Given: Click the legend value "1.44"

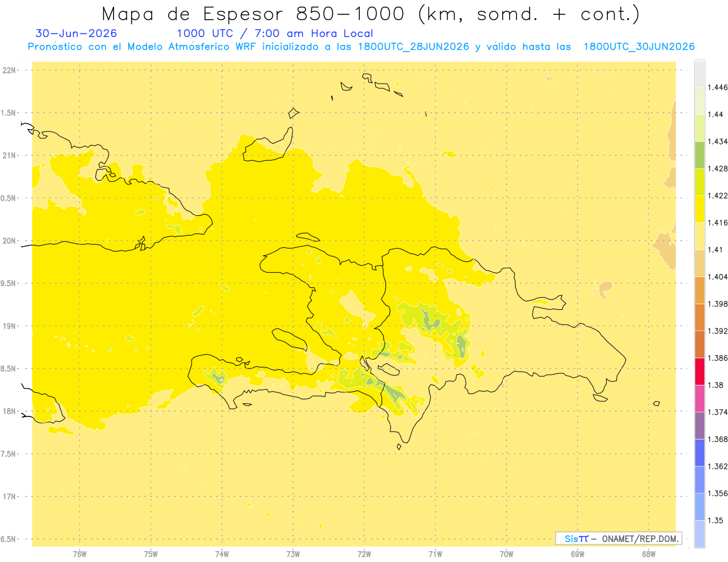Looking at the screenshot, I should click(x=715, y=115).
